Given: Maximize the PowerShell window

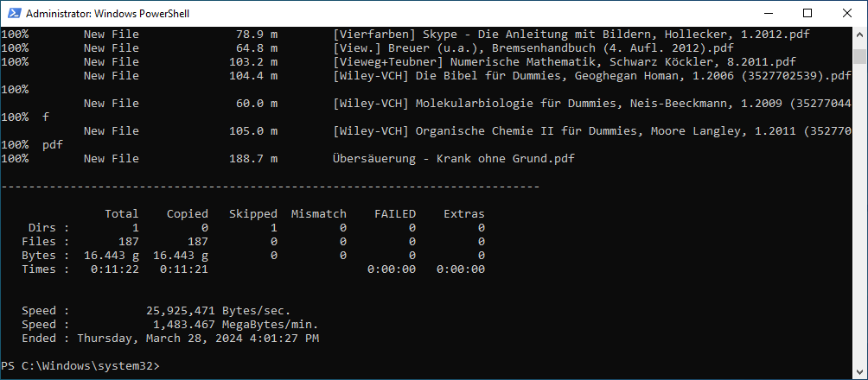Looking at the screenshot, I should (x=807, y=13).
